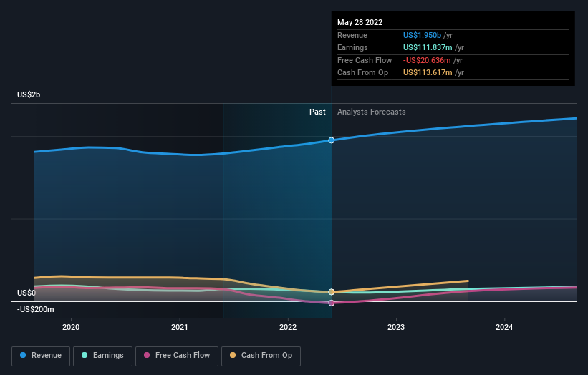Select the 2021 x-axis label

(180, 327)
